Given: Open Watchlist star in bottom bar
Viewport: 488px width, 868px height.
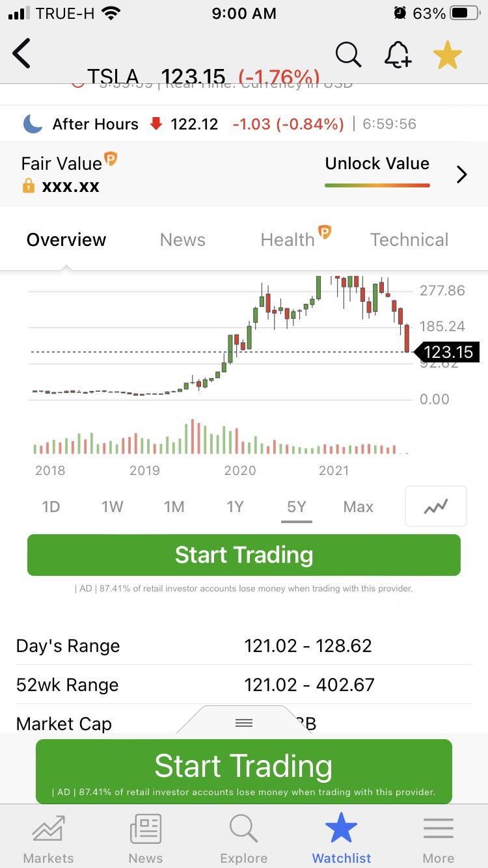Looking at the screenshot, I should point(342,839).
